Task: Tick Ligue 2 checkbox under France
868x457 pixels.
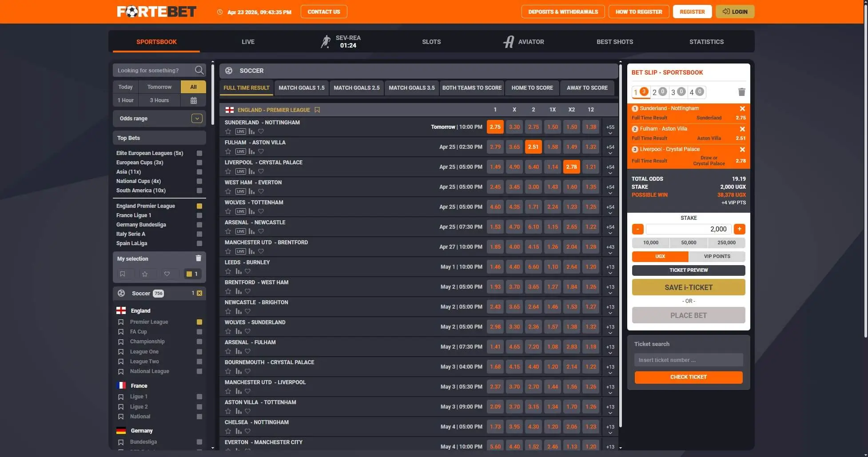Action: [199, 407]
